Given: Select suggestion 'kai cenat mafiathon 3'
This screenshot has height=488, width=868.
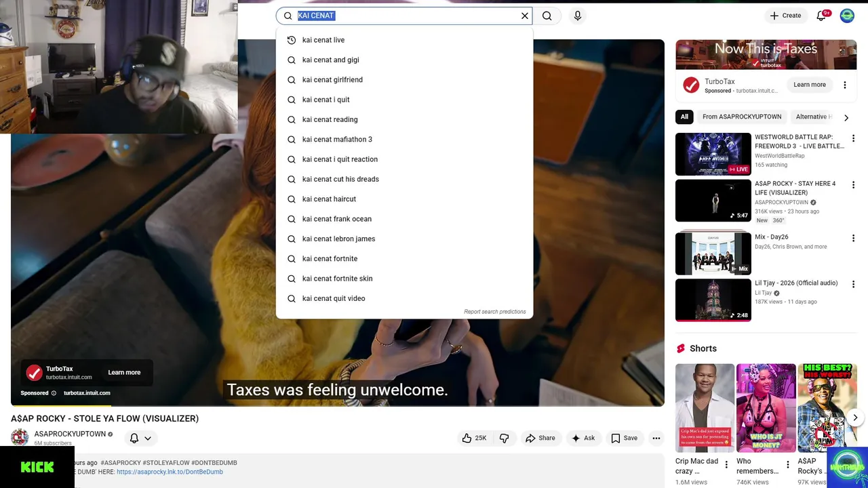Looking at the screenshot, I should click(x=404, y=140).
